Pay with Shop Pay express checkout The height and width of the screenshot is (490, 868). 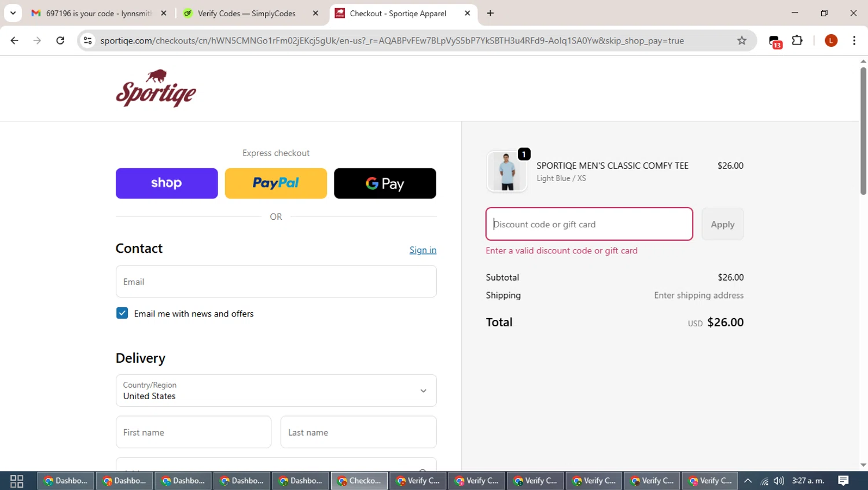[x=167, y=183]
